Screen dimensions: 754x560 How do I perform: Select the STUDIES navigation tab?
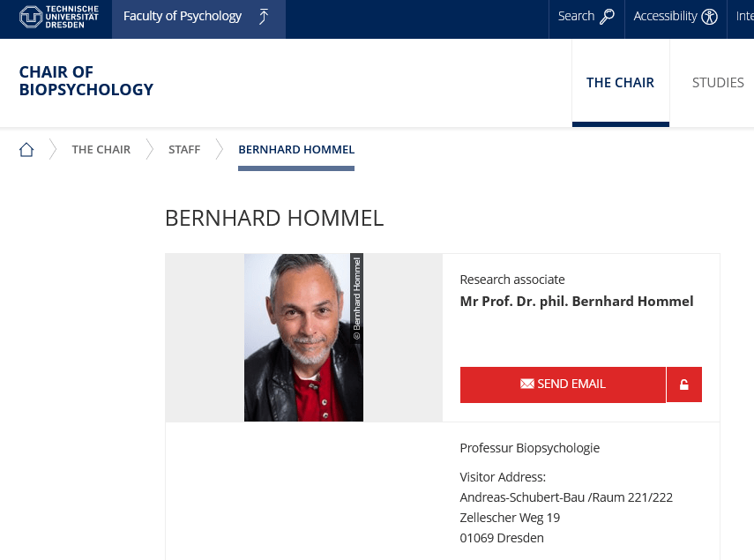point(718,83)
